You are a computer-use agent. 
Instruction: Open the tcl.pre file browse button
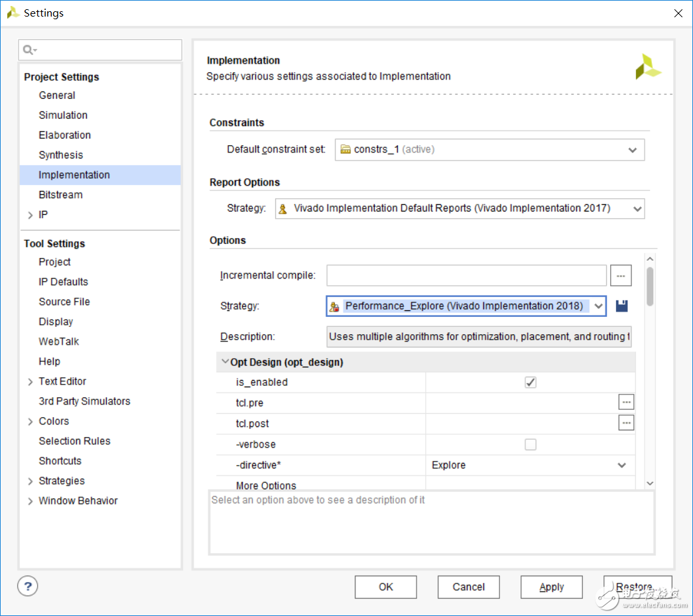pos(626,402)
